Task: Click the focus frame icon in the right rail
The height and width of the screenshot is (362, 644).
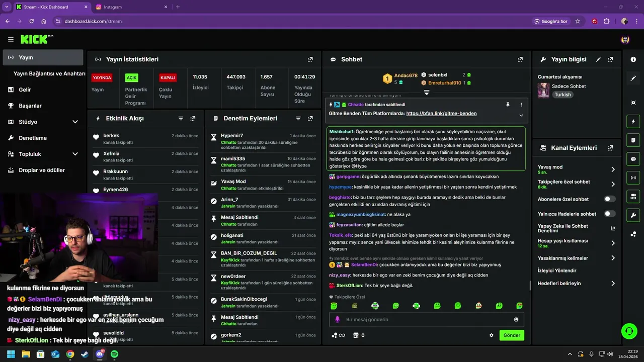Action: pyautogui.click(x=633, y=103)
